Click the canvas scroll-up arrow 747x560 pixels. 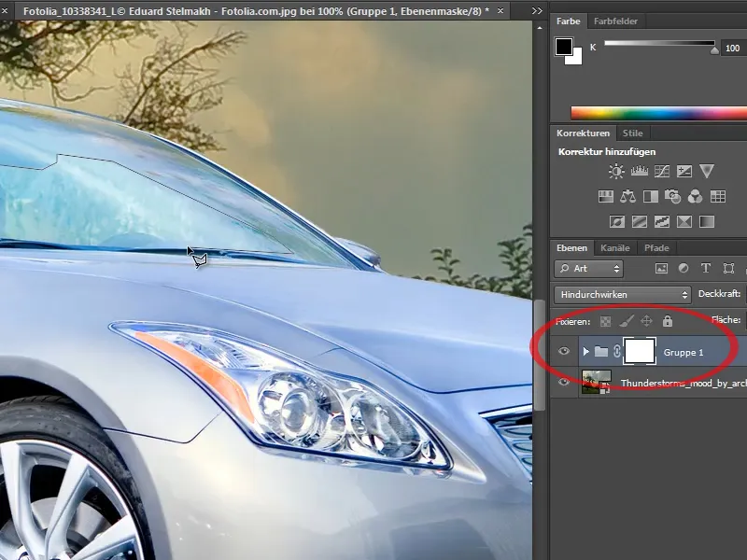point(540,28)
